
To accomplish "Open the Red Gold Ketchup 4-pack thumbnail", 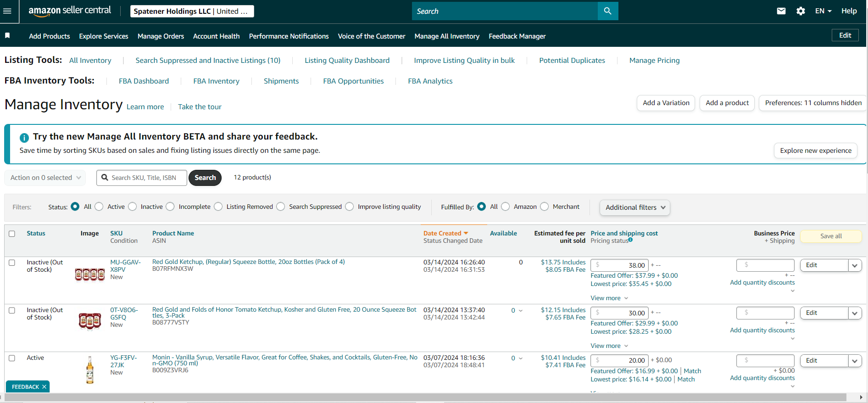I will [x=90, y=274].
